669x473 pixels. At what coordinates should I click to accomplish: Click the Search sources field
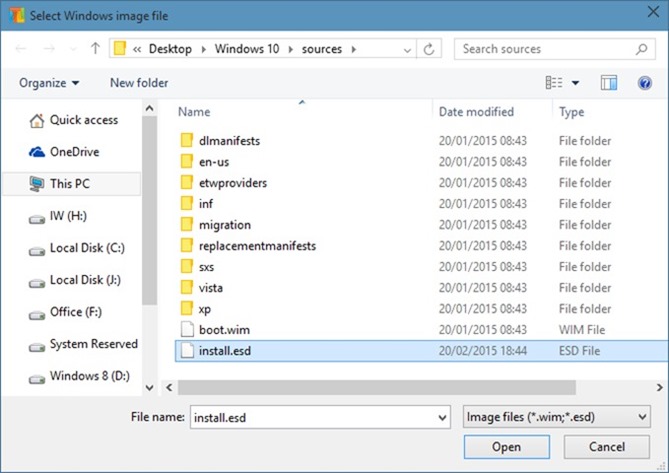555,49
